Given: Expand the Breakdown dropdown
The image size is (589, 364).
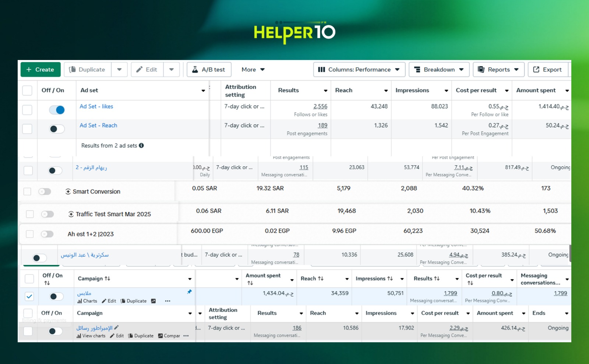Looking at the screenshot, I should coord(438,70).
